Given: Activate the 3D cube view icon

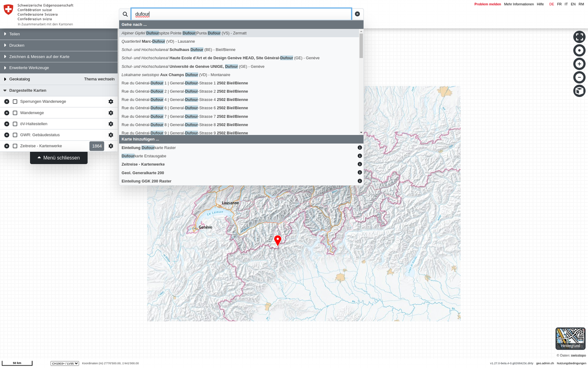Looking at the screenshot, I should (579, 91).
